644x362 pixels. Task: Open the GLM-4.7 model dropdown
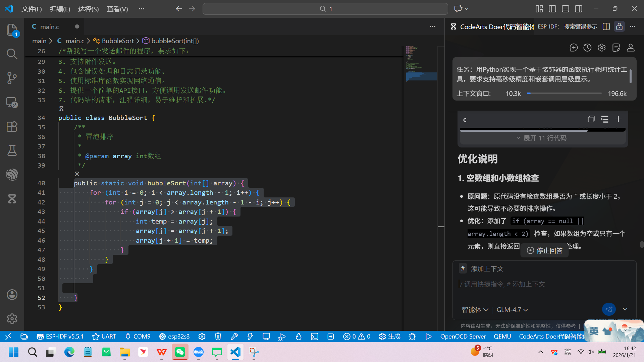pyautogui.click(x=512, y=310)
